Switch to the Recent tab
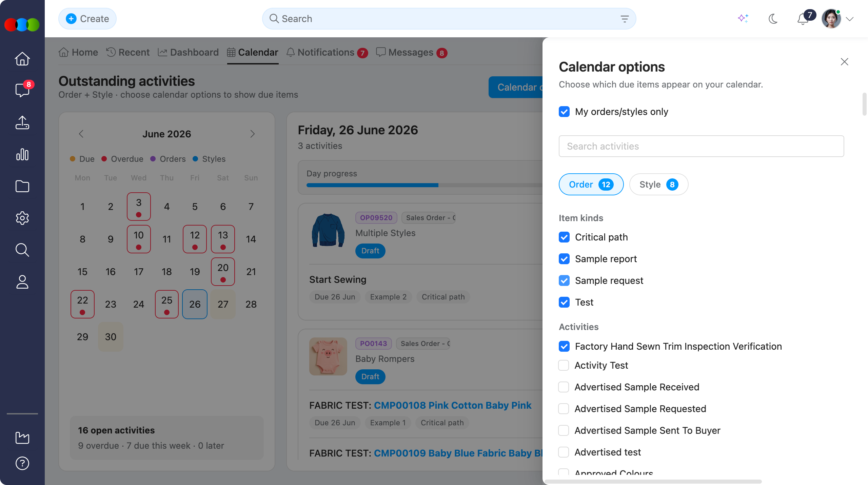The width and height of the screenshot is (868, 485). pos(128,53)
